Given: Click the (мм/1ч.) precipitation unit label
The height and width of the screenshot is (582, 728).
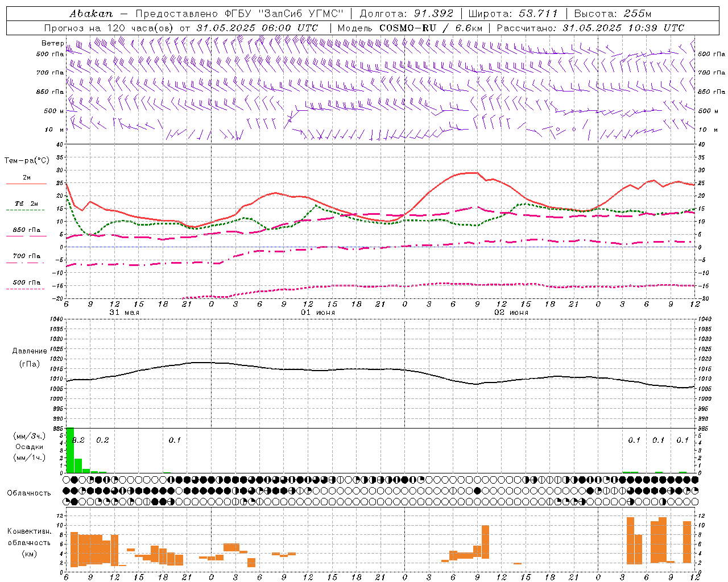Looking at the screenshot, I should pyautogui.click(x=29, y=458).
